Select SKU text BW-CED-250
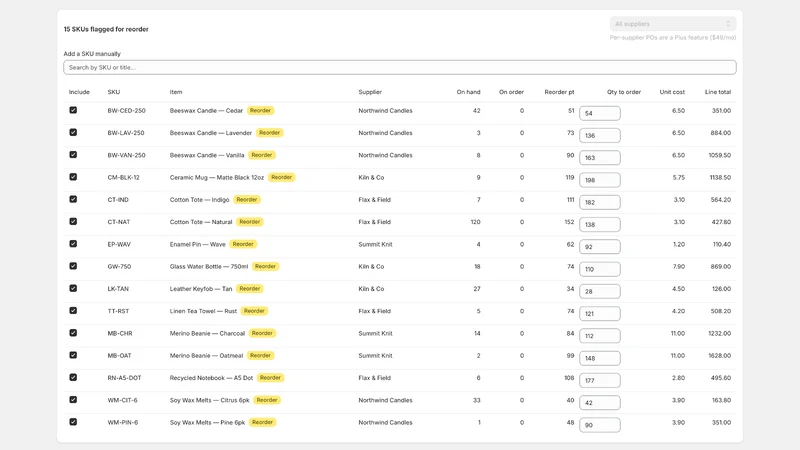The height and width of the screenshot is (450, 800). click(127, 111)
